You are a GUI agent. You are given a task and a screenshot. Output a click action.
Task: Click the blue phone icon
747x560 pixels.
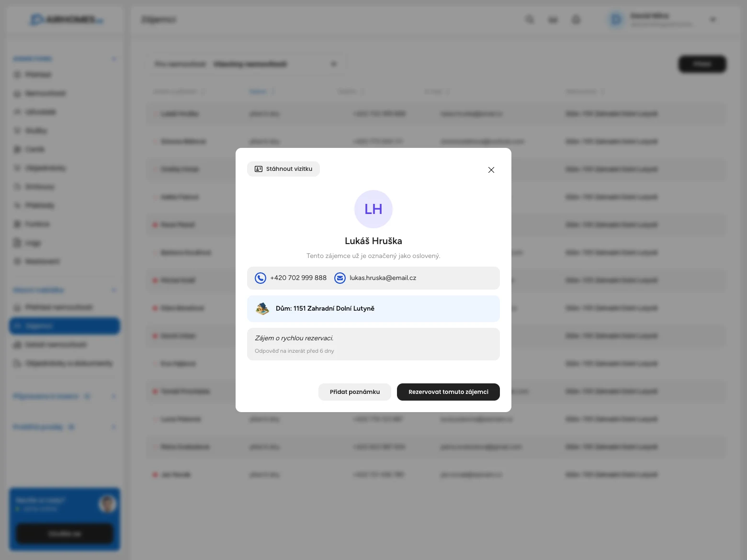[260, 278]
